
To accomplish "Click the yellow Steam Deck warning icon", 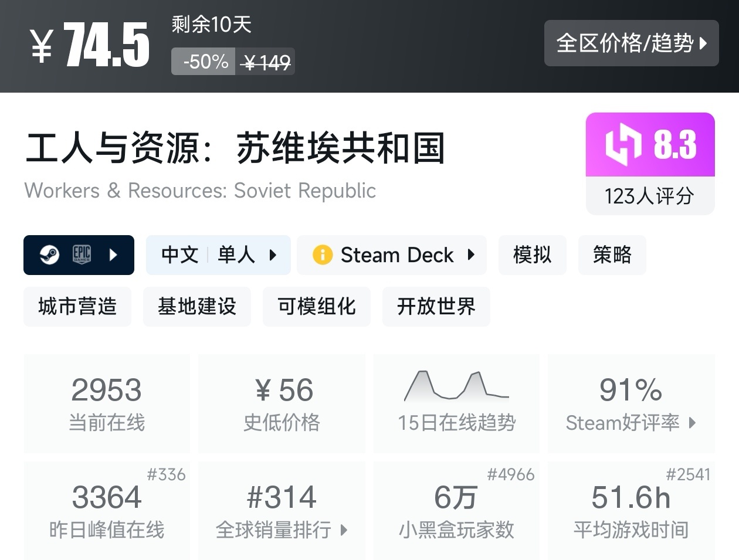I will coord(323,255).
